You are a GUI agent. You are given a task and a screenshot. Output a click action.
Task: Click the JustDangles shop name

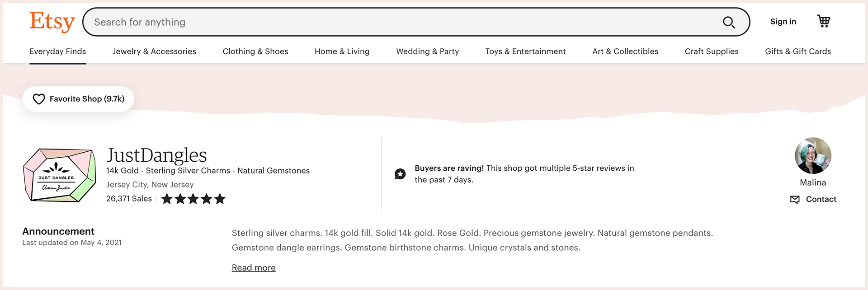156,155
